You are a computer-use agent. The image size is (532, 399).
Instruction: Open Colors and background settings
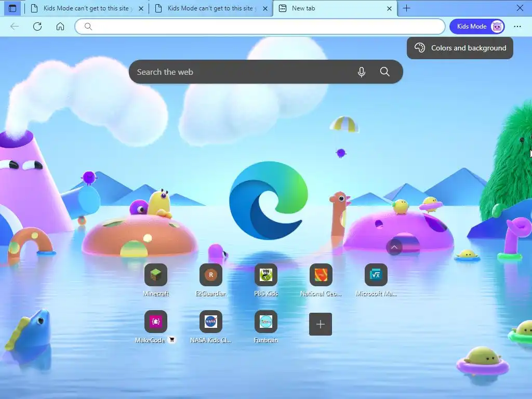pyautogui.click(x=460, y=48)
